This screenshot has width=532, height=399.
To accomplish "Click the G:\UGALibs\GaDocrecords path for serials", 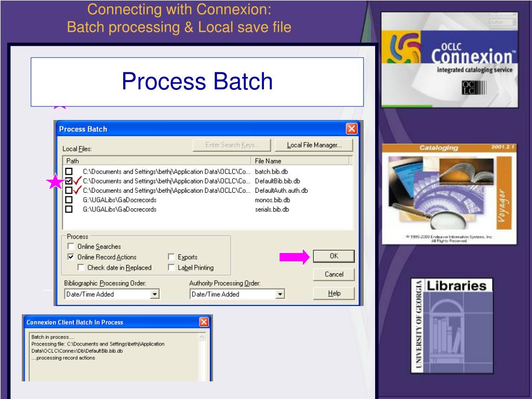I will [120, 210].
